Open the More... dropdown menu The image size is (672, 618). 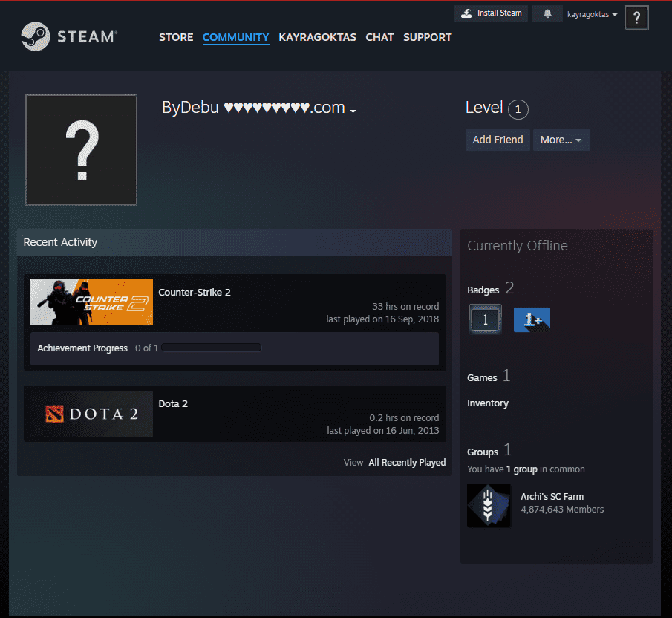561,140
